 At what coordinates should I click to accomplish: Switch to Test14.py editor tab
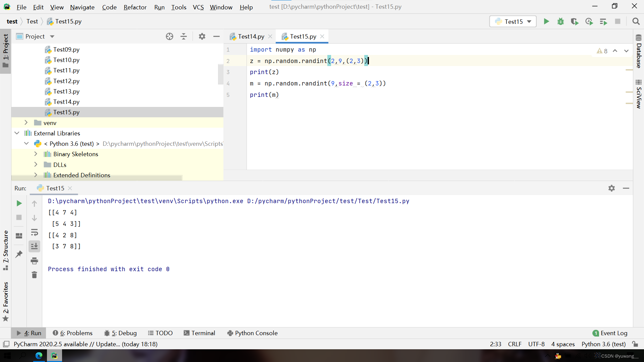[251, 37]
